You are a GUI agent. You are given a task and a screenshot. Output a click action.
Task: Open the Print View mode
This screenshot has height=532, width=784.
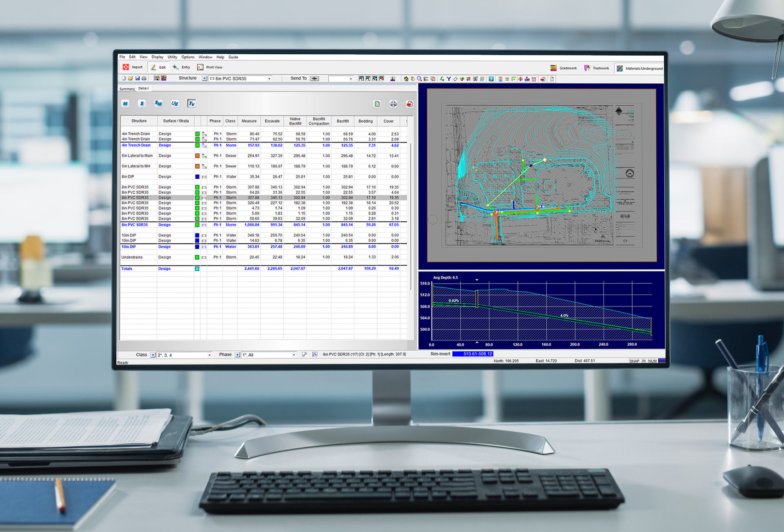tap(210, 67)
